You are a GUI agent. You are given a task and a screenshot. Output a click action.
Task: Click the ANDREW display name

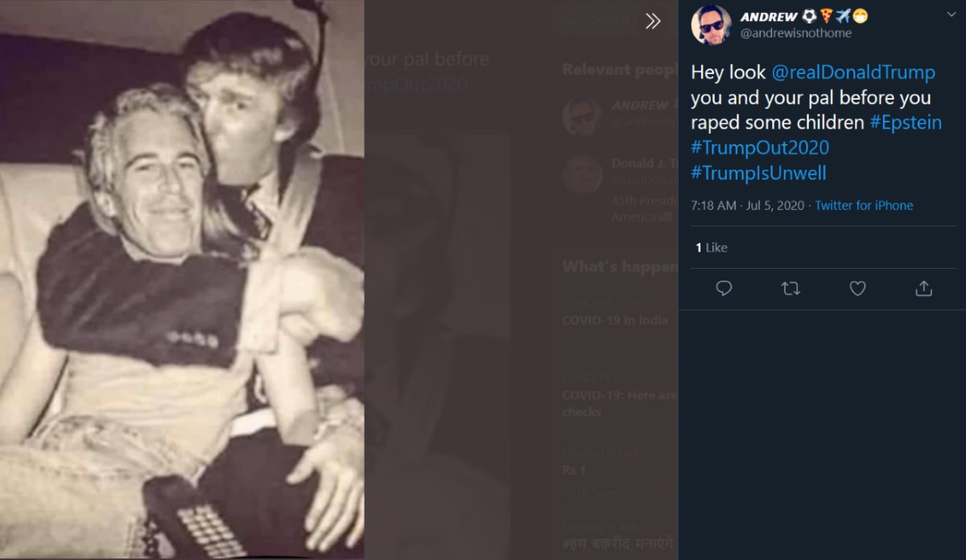pos(768,17)
